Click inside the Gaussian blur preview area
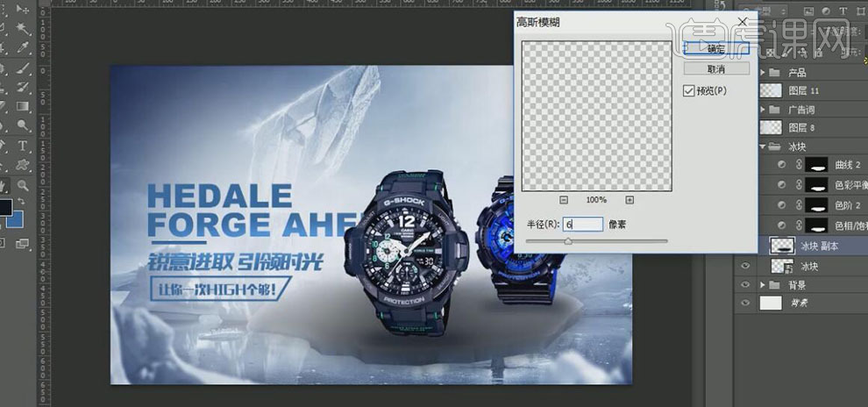Screen dimensions: 868x407 pos(597,116)
